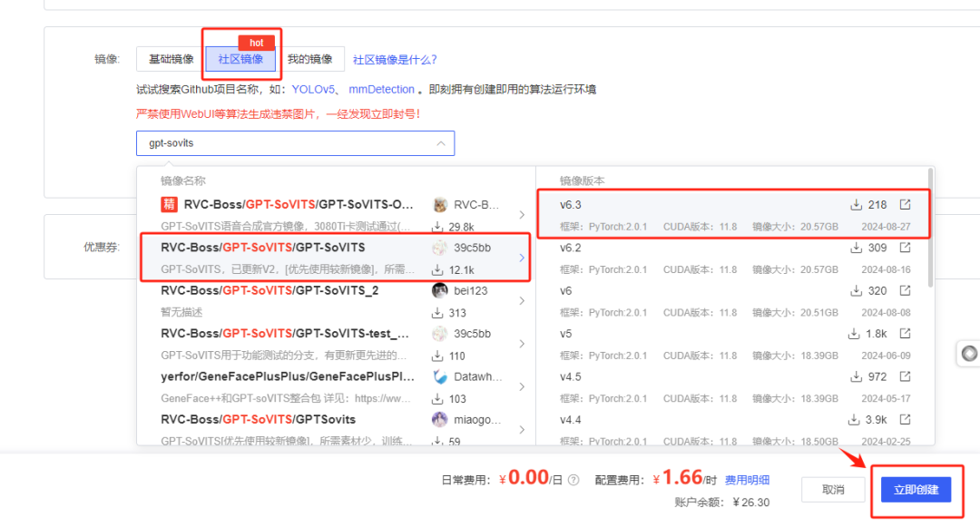Image resolution: width=980 pixels, height=527 pixels.
Task: Click version list scrollbar
Action: (931, 228)
